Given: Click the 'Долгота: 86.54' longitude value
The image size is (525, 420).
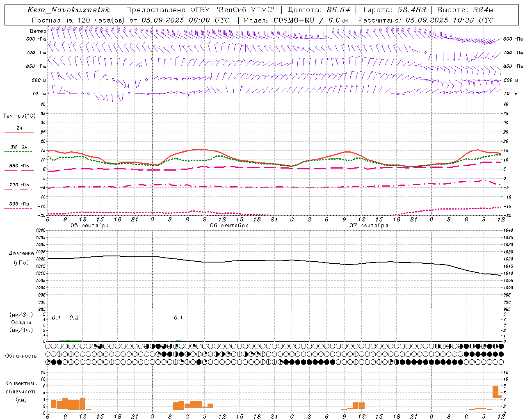Looking at the screenshot, I should pyautogui.click(x=319, y=10).
